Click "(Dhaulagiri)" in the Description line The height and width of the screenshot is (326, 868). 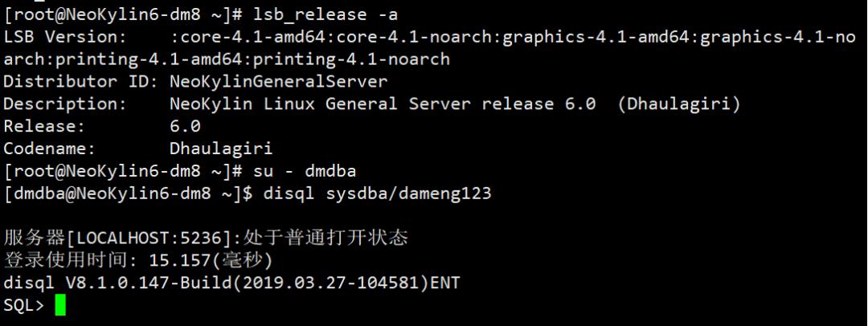click(678, 104)
